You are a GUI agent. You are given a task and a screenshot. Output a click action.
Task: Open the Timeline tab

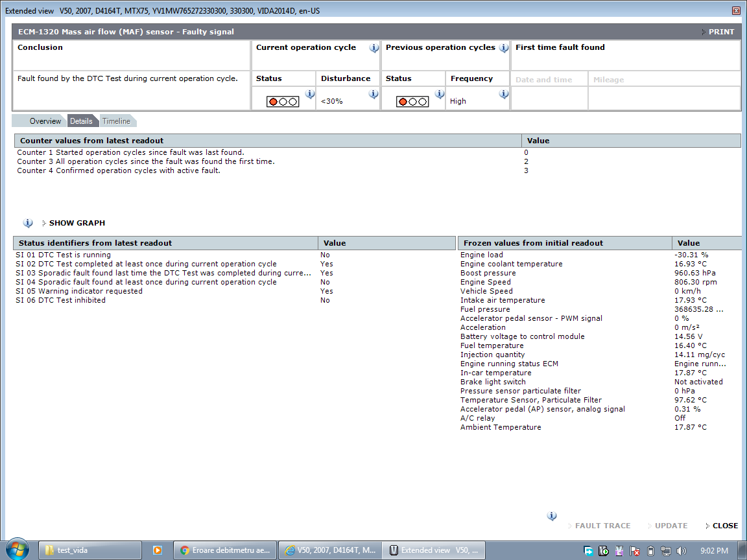click(116, 121)
